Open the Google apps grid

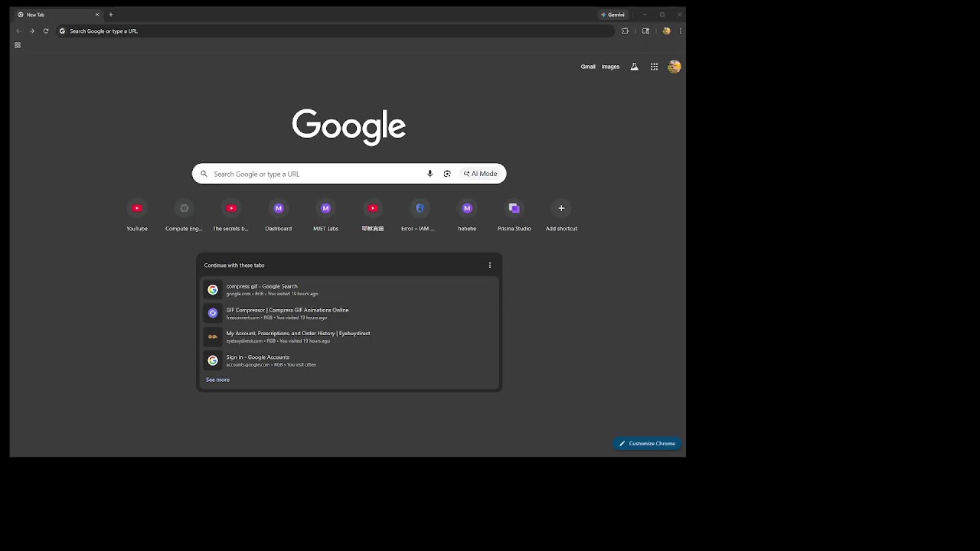click(655, 67)
